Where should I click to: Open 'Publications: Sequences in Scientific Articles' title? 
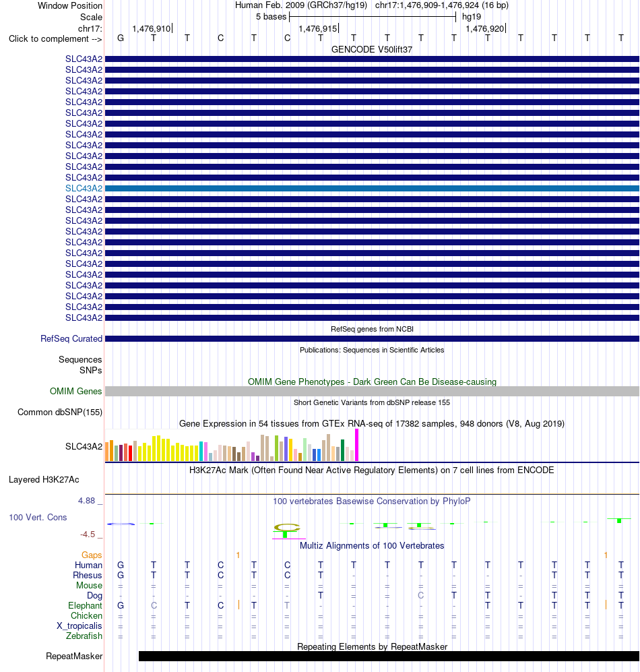pyautogui.click(x=372, y=350)
